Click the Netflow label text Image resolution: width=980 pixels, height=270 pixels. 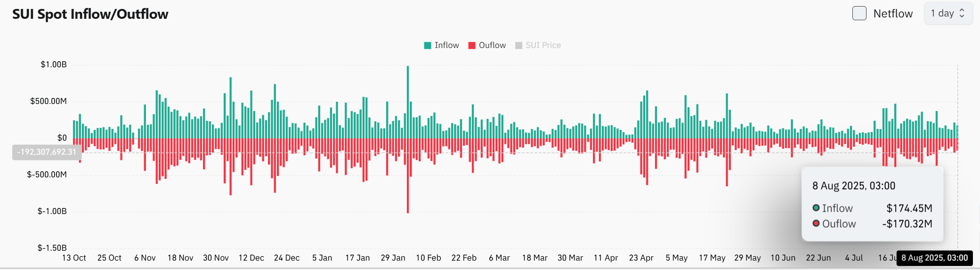(893, 14)
